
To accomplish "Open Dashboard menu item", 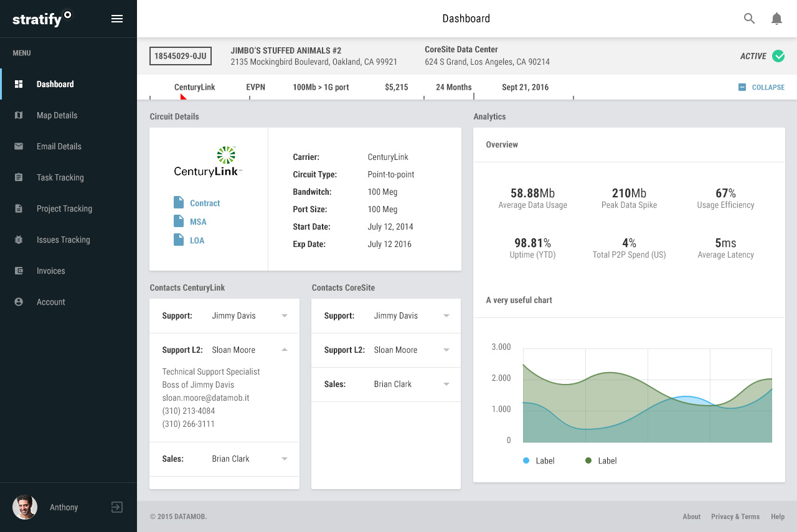I will click(x=68, y=84).
